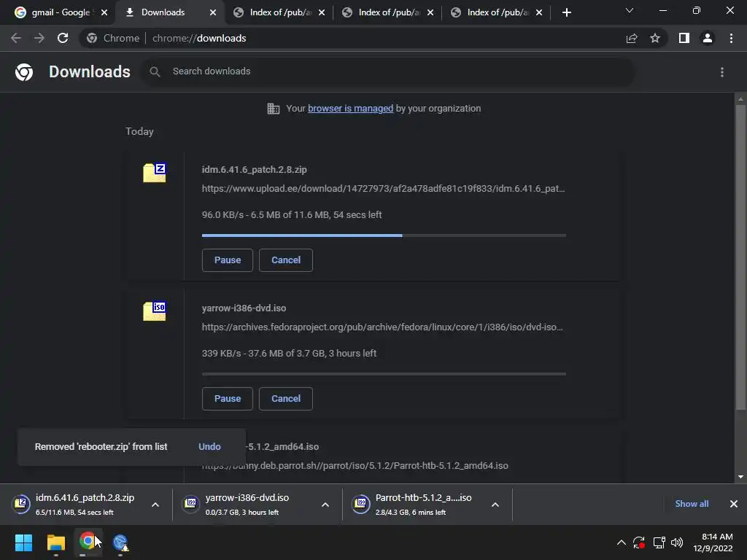The height and width of the screenshot is (560, 747).
Task: Pause the idm.6.41.6_patch.2.8.zip download
Action: (x=228, y=260)
